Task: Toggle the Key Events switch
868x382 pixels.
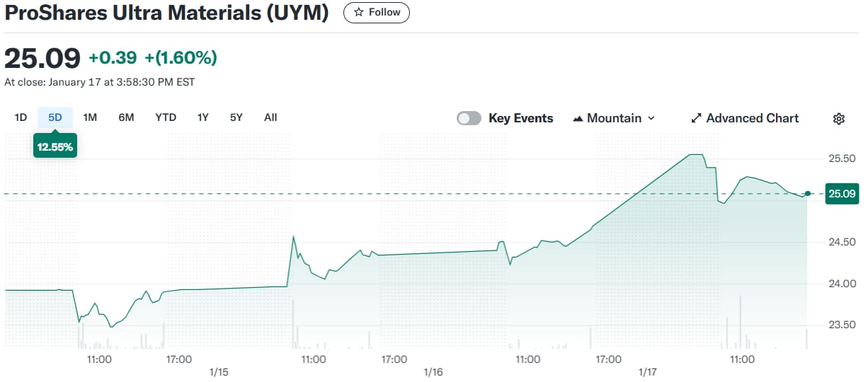Action: [x=469, y=118]
